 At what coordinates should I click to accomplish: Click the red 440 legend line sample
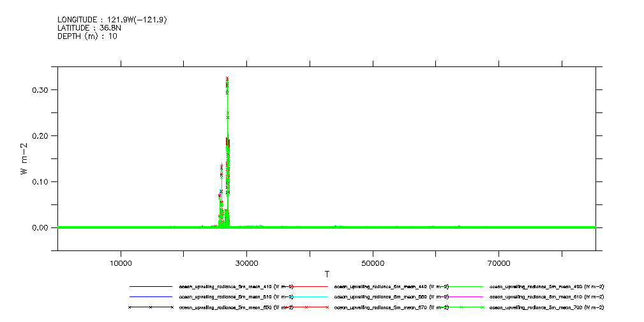tap(306, 287)
